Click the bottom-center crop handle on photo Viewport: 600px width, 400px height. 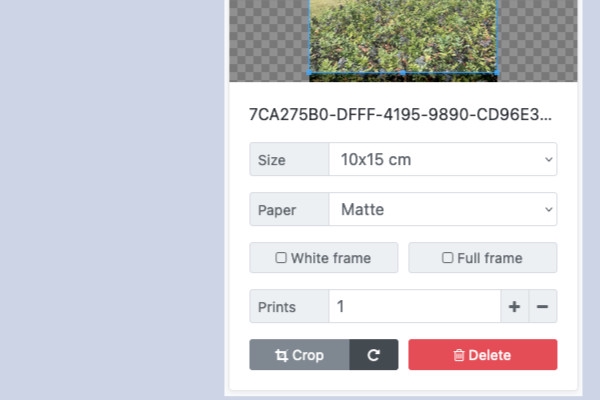[403, 72]
